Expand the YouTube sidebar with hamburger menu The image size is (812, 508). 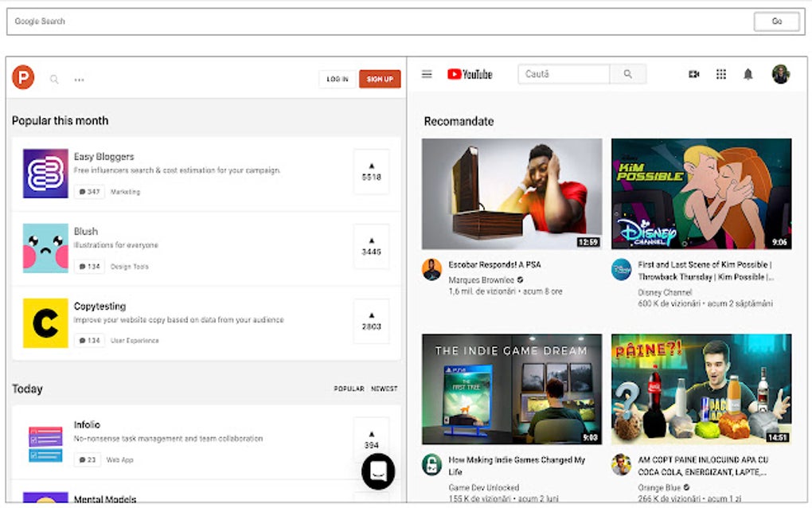point(427,73)
